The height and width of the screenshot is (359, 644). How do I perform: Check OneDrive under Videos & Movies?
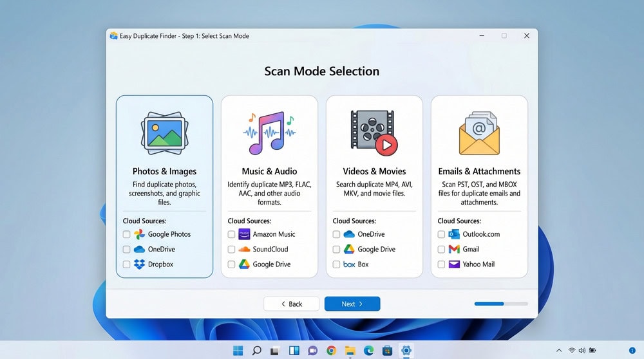point(336,234)
